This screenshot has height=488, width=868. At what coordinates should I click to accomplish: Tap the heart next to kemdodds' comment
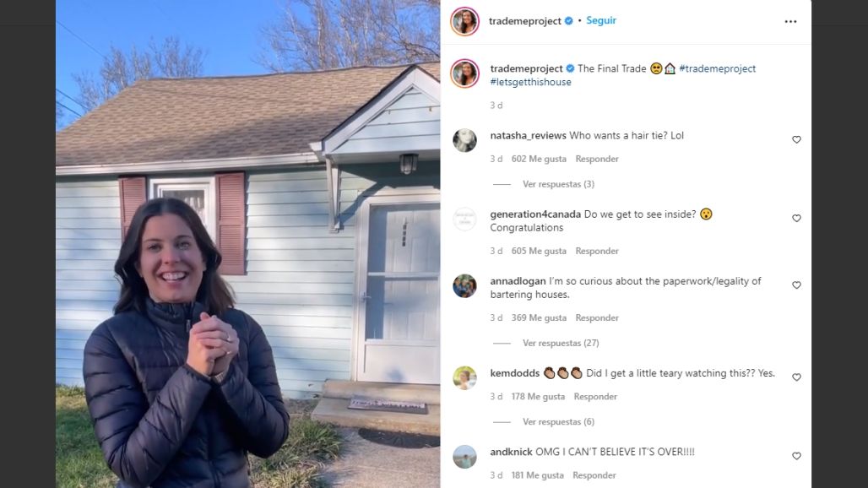coord(796,377)
